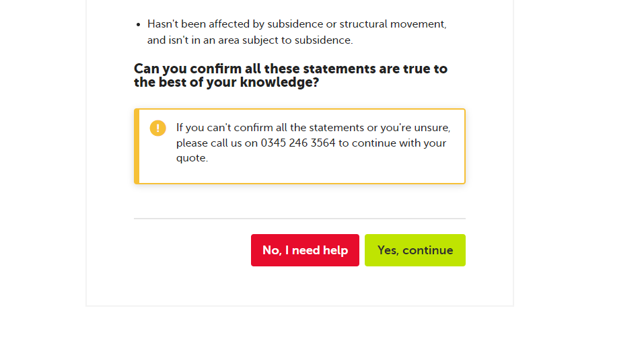Click the empty white card area below the buttons
The image size is (644, 337).
pos(300,286)
